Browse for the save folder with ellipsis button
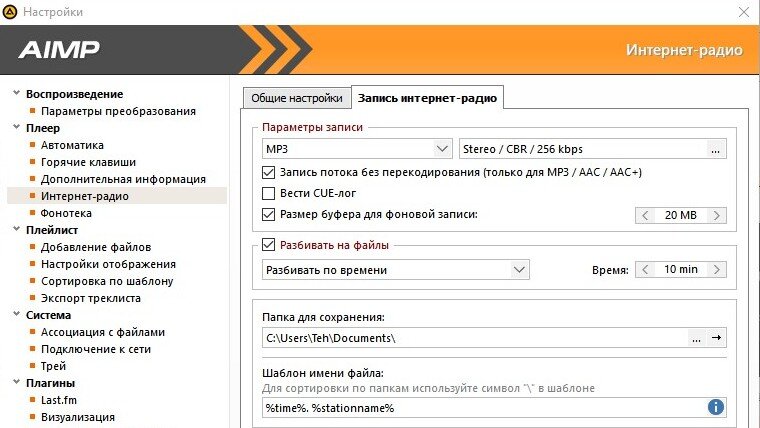The width and height of the screenshot is (760, 428). click(697, 338)
